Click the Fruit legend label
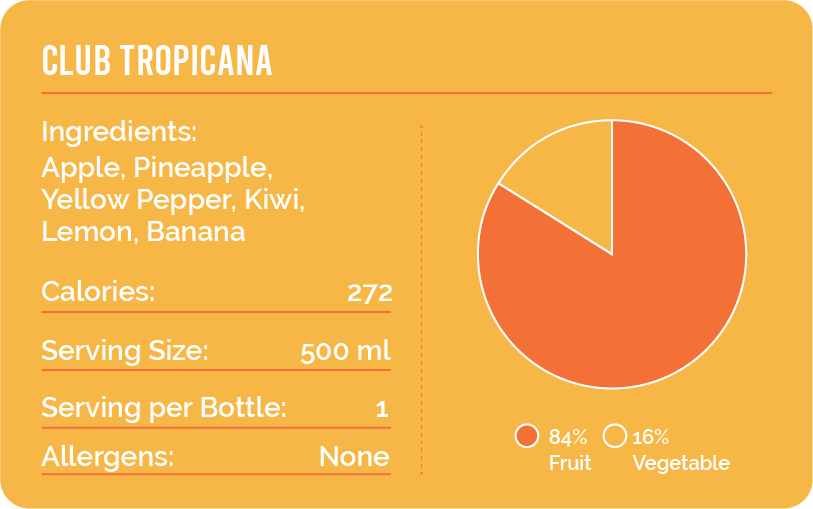The height and width of the screenshot is (509, 813). pyautogui.click(x=570, y=463)
